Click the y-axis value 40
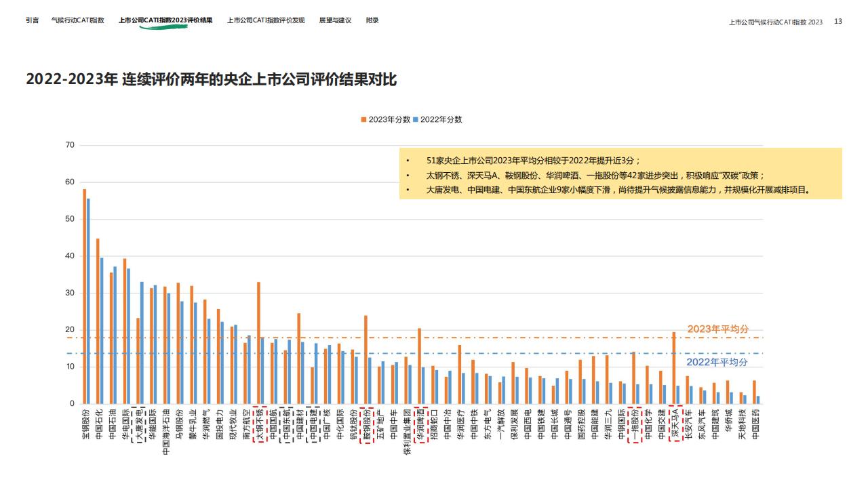The width and height of the screenshot is (868, 488). point(70,256)
